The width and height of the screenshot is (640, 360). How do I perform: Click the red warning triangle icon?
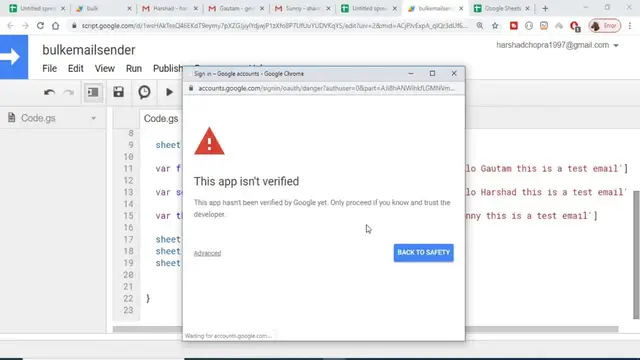click(209, 141)
